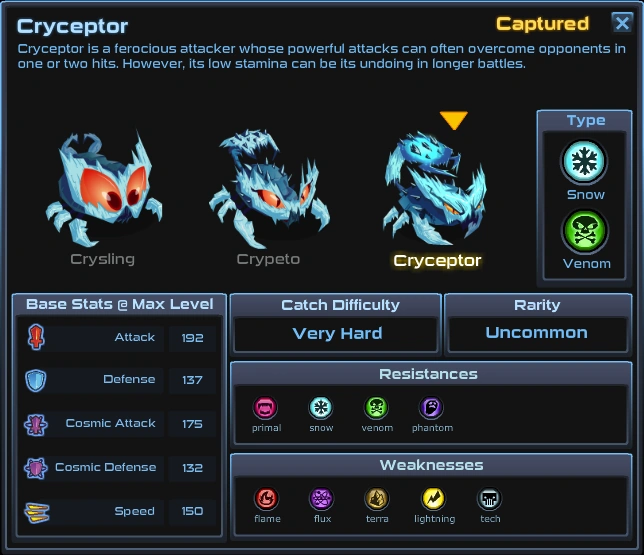Select the flame weakness icon

pyautogui.click(x=266, y=499)
